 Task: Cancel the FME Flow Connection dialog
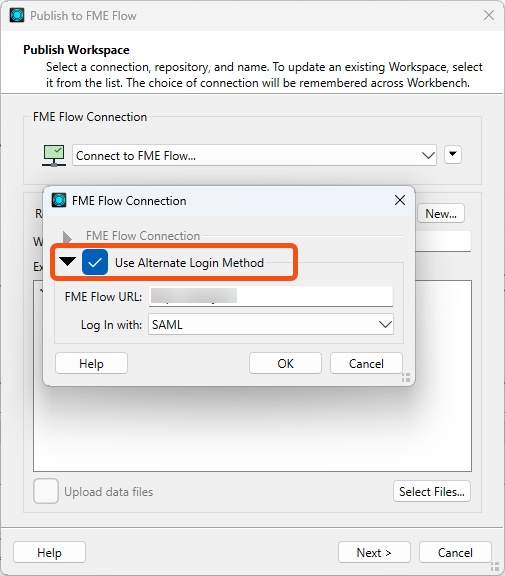pyautogui.click(x=366, y=363)
